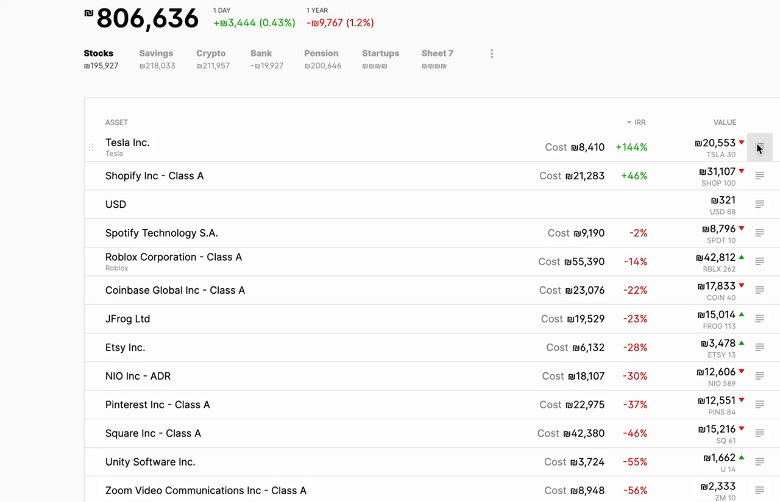The width and height of the screenshot is (780, 502).
Task: Click Roblox's value 42,812
Action: (715, 258)
